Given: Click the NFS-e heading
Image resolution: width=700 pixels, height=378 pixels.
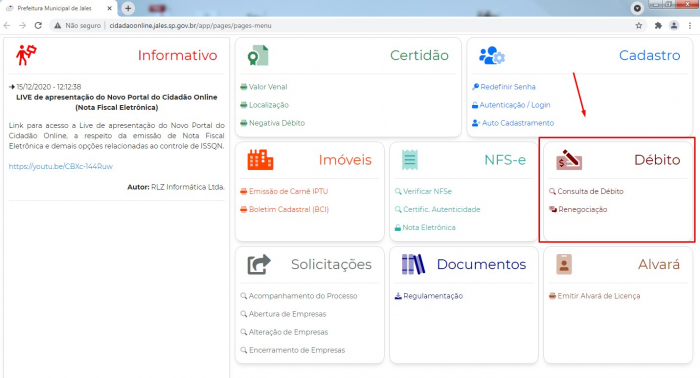Looking at the screenshot, I should (505, 160).
